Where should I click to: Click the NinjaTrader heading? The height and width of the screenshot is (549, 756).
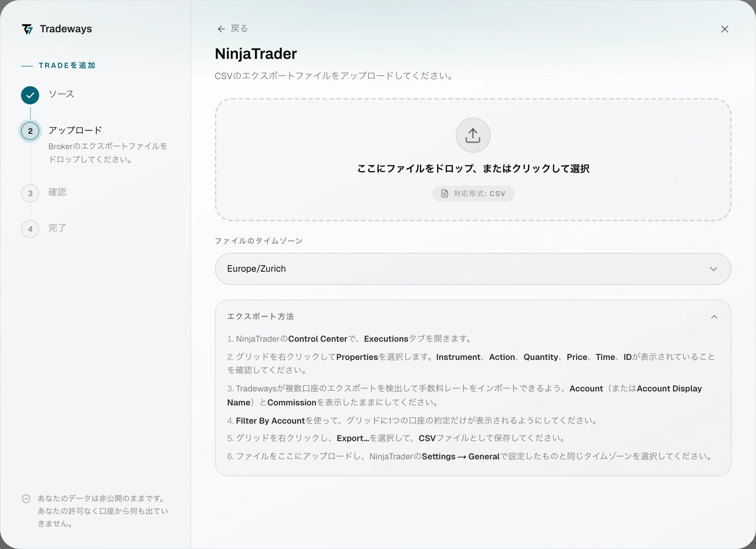click(256, 54)
